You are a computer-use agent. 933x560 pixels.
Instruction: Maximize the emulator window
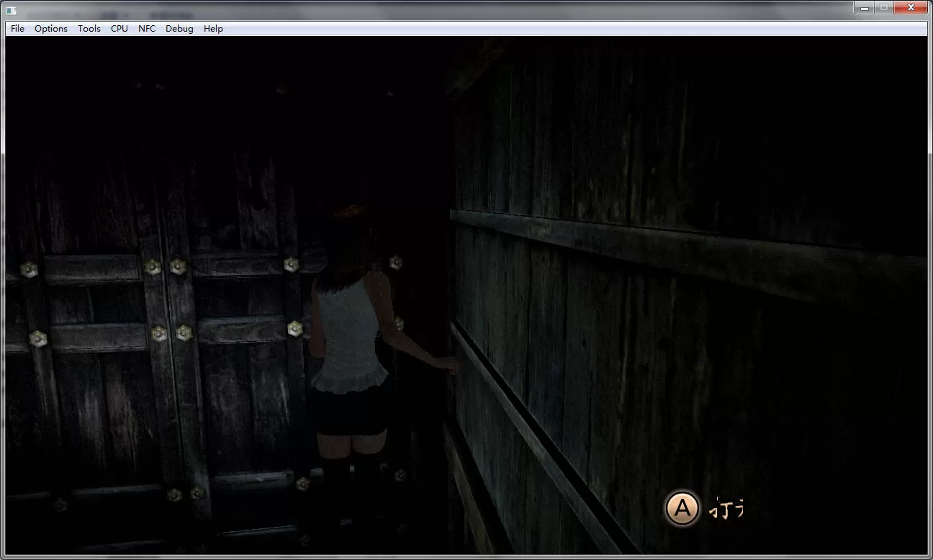tap(884, 7)
